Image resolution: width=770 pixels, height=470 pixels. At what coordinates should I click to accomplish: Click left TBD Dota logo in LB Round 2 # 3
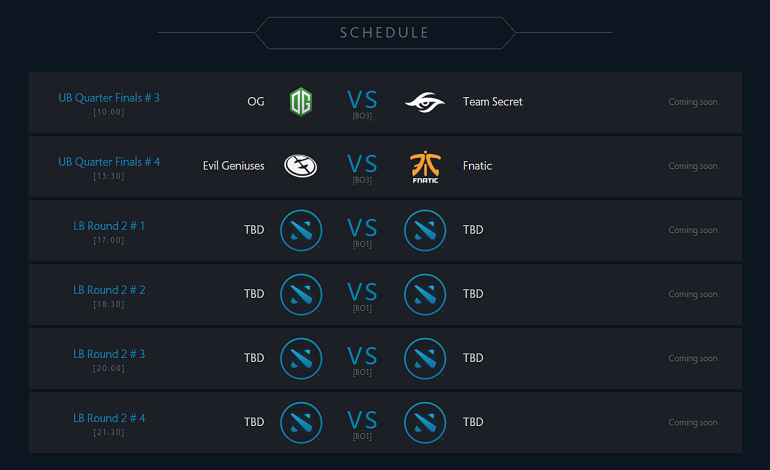click(x=301, y=359)
